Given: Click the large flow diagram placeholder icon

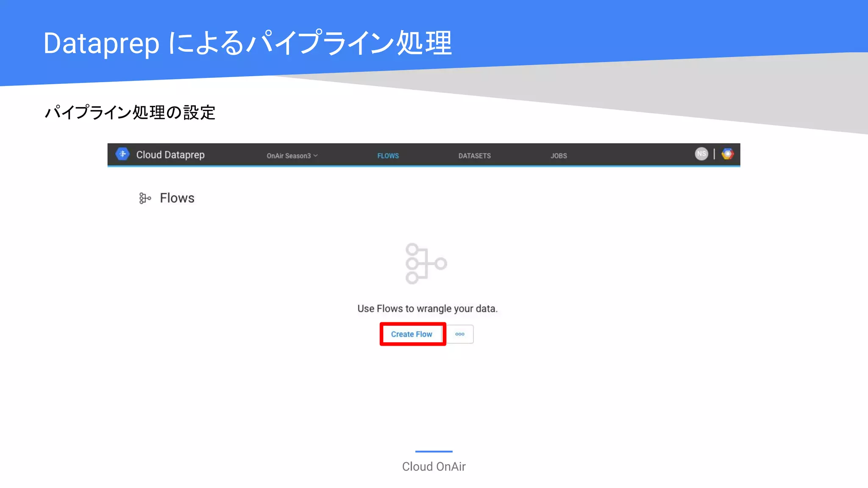Looking at the screenshot, I should point(426,263).
